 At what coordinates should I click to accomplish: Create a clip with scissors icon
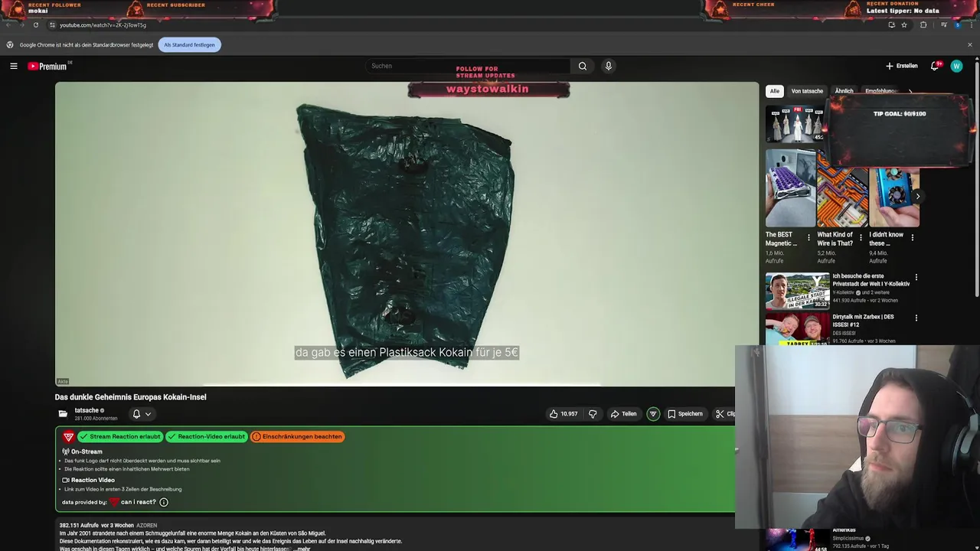coord(724,414)
